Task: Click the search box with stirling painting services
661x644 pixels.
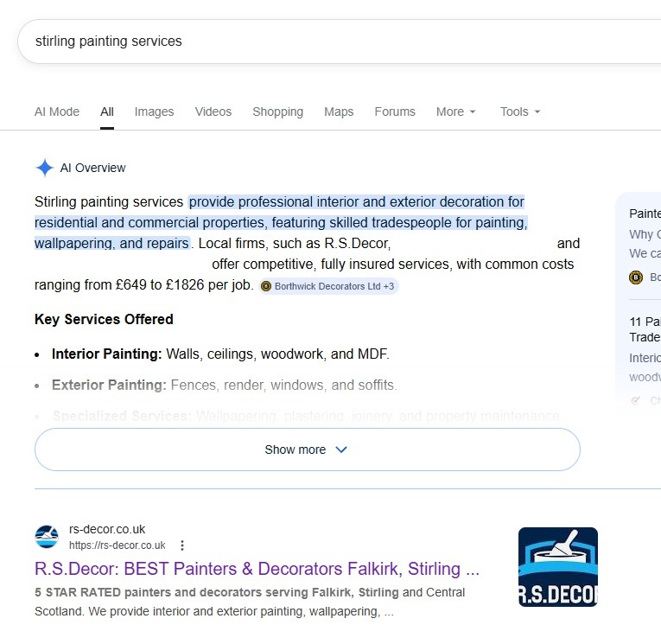Action: point(340,41)
